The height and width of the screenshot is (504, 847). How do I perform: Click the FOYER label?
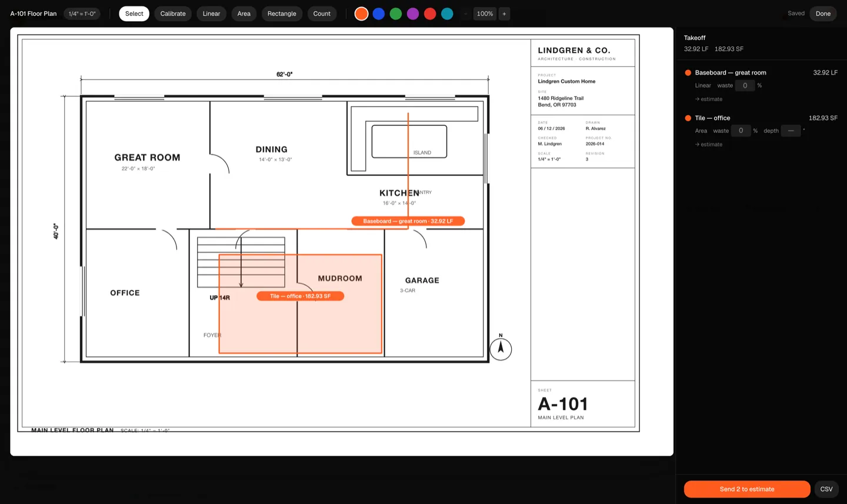tap(212, 335)
